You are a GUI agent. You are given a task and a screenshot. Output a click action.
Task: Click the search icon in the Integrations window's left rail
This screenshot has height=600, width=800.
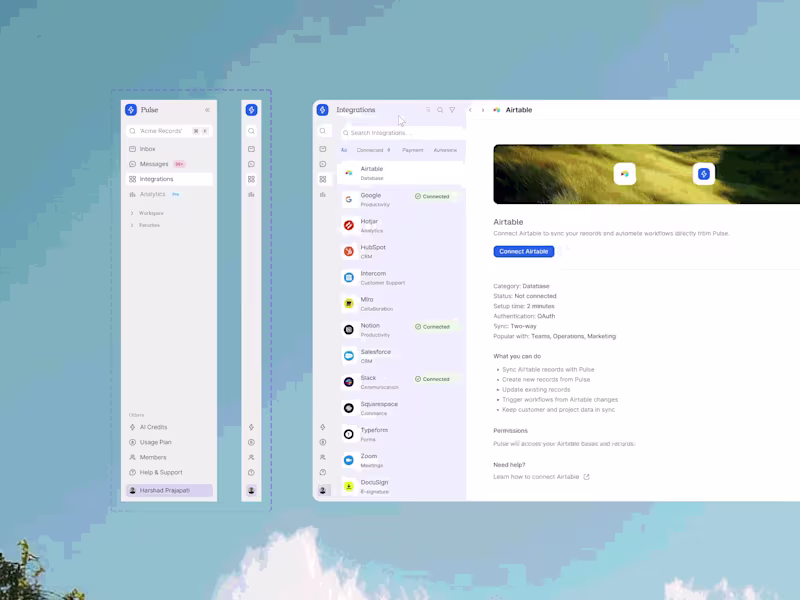tap(322, 131)
